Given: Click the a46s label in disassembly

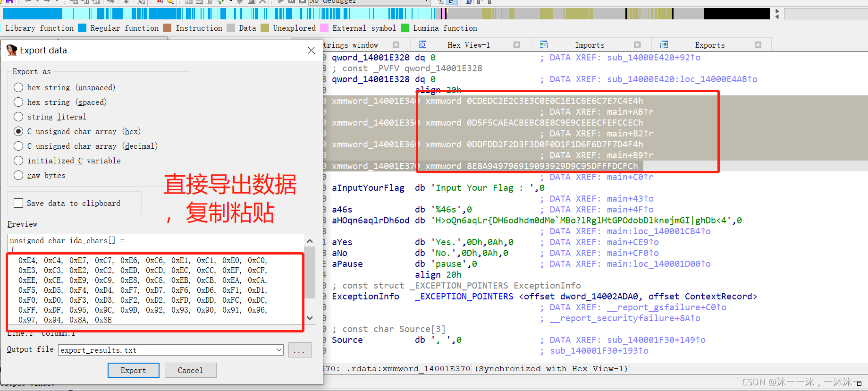Looking at the screenshot, I should tap(342, 209).
